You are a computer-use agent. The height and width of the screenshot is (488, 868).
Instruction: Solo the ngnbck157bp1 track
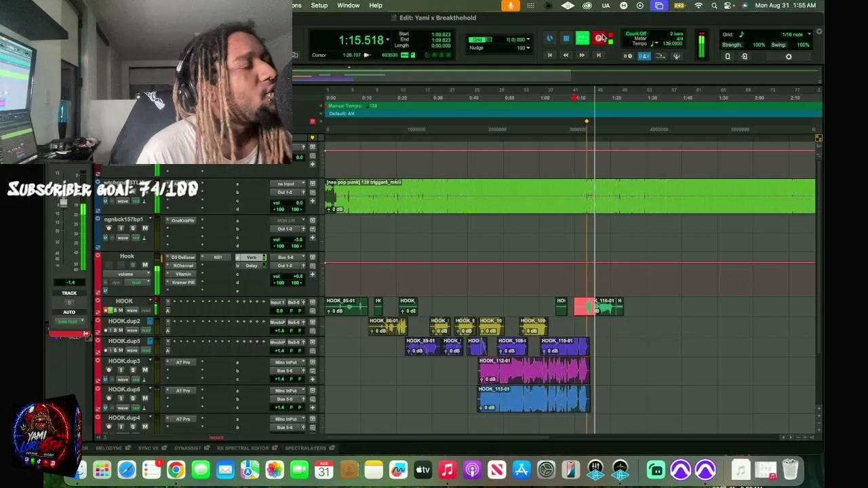133,228
